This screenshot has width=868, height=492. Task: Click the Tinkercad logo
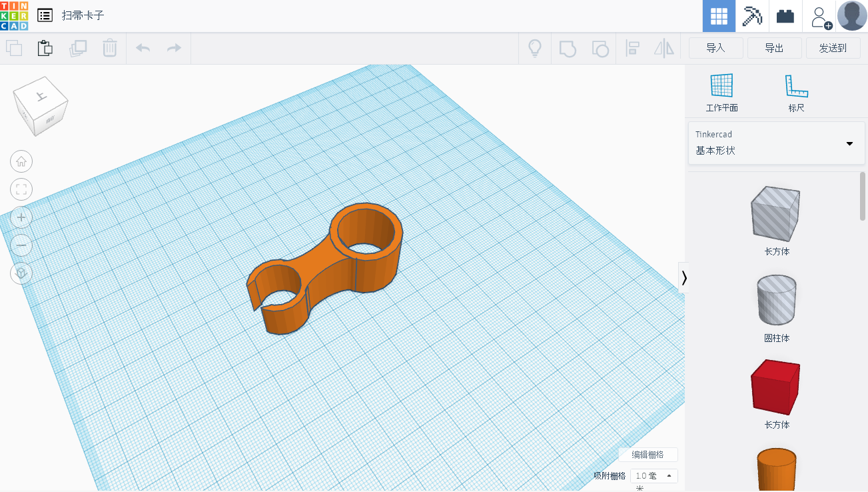14,15
